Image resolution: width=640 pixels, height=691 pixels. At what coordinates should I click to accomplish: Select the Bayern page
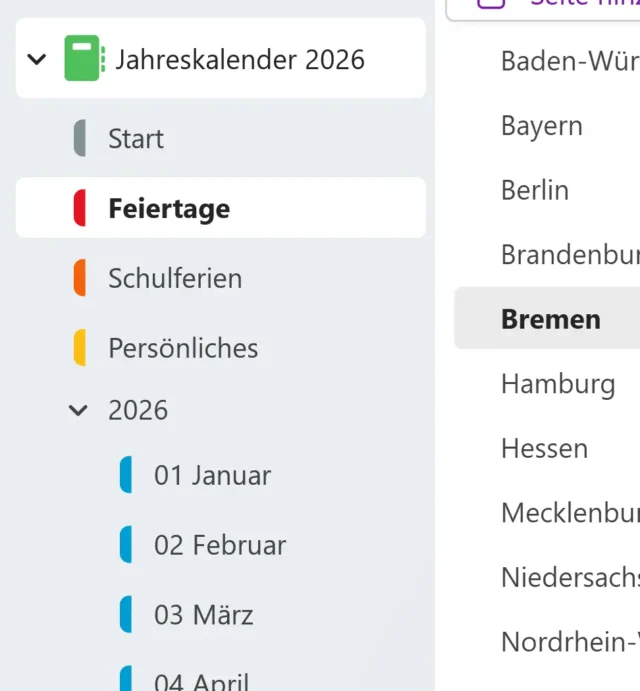pyautogui.click(x=542, y=126)
